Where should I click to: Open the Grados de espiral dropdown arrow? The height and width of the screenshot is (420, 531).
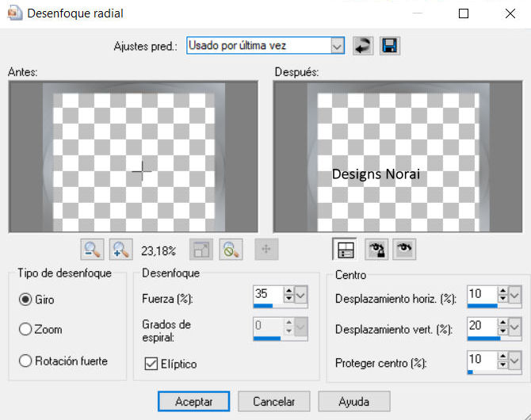(300, 327)
